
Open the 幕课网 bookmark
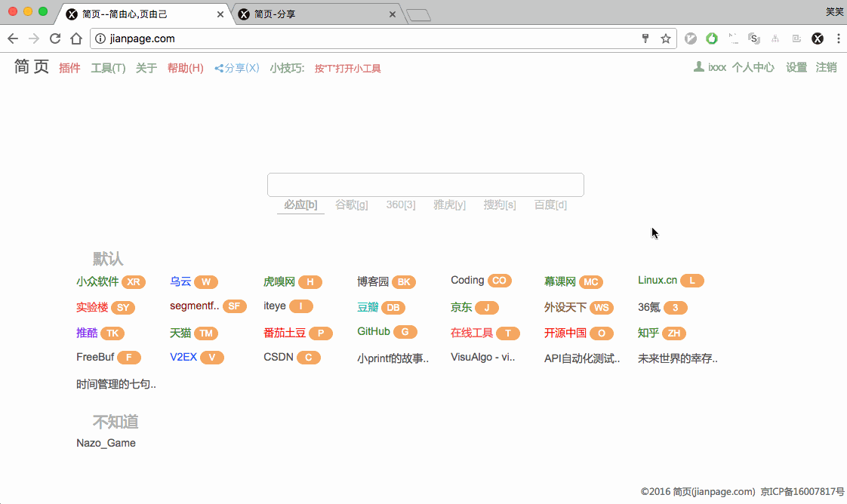pyautogui.click(x=560, y=281)
